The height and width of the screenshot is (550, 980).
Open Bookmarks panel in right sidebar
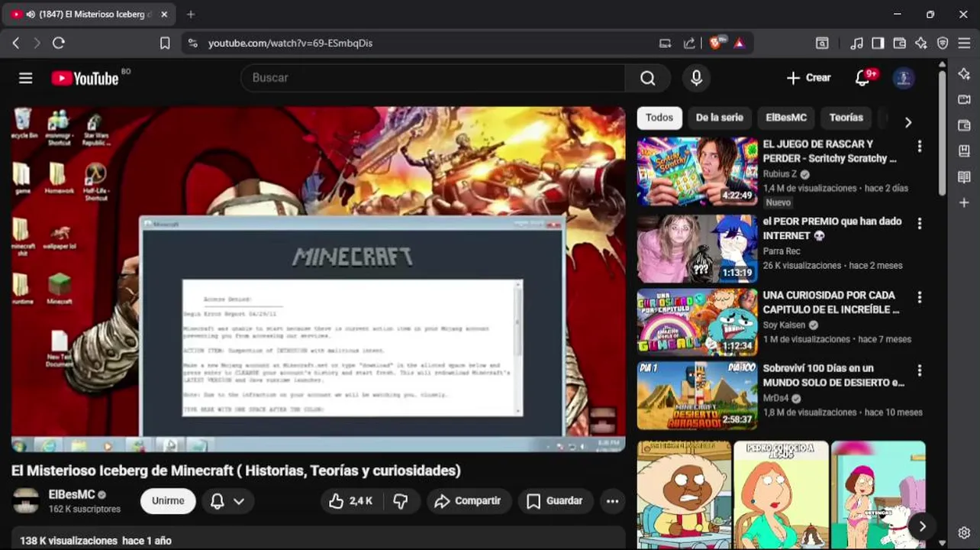(x=964, y=151)
